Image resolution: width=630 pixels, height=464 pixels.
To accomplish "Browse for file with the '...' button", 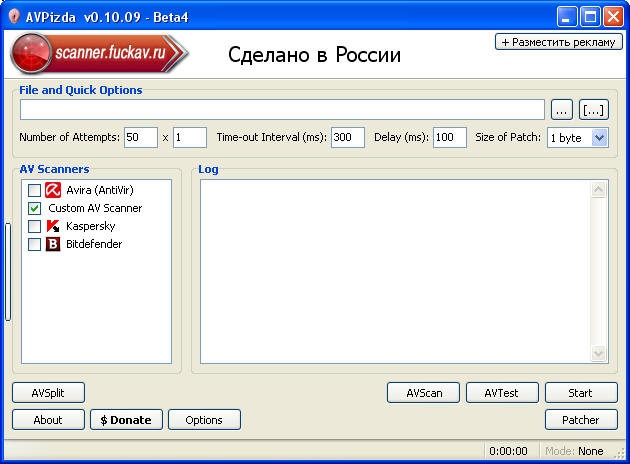I will (x=562, y=110).
